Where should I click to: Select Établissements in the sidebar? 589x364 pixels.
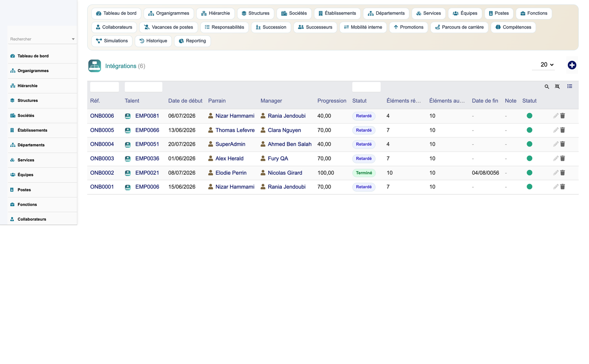pos(42,130)
